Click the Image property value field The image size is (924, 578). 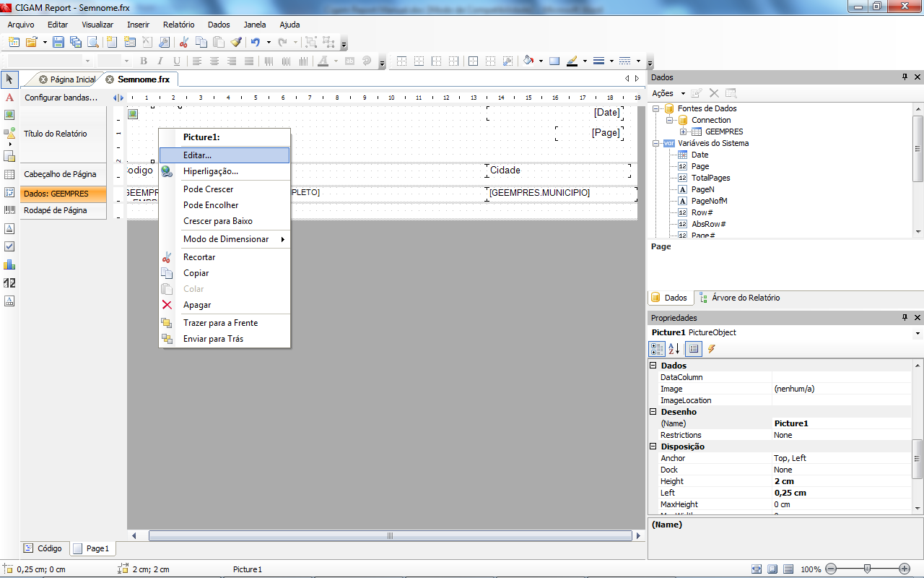pos(841,389)
